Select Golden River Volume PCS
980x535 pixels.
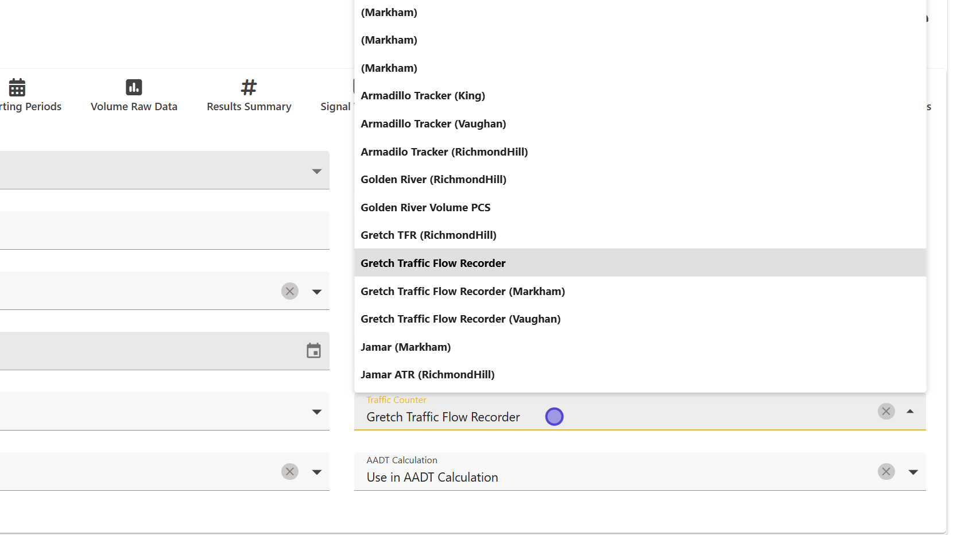(x=425, y=208)
